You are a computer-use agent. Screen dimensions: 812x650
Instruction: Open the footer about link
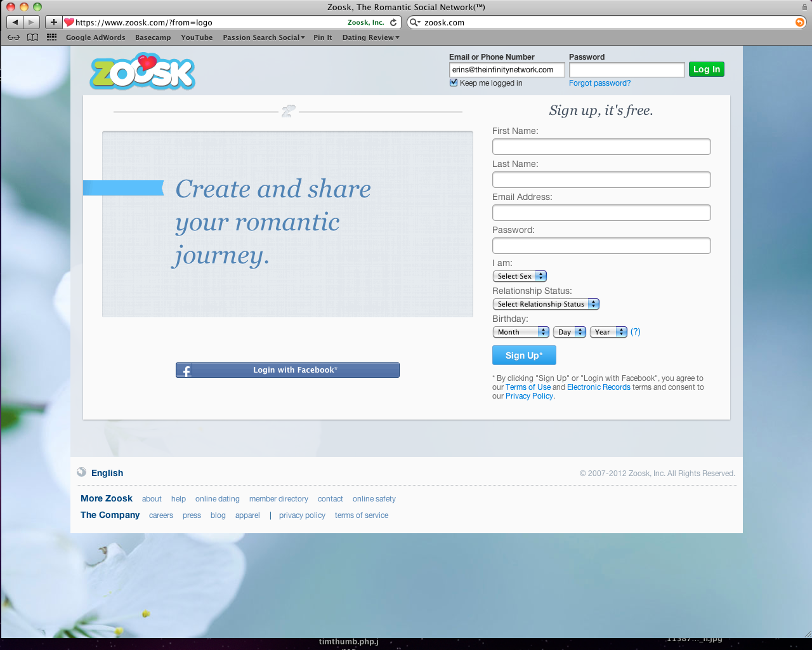pos(152,499)
